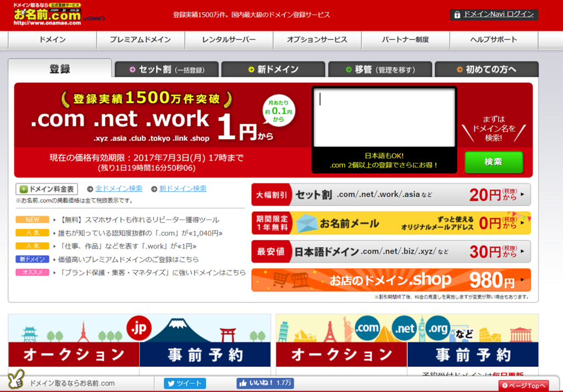The width and height of the screenshot is (563, 392).
Task: Click the 人気 badge beside the .work news
Action: click(x=32, y=246)
